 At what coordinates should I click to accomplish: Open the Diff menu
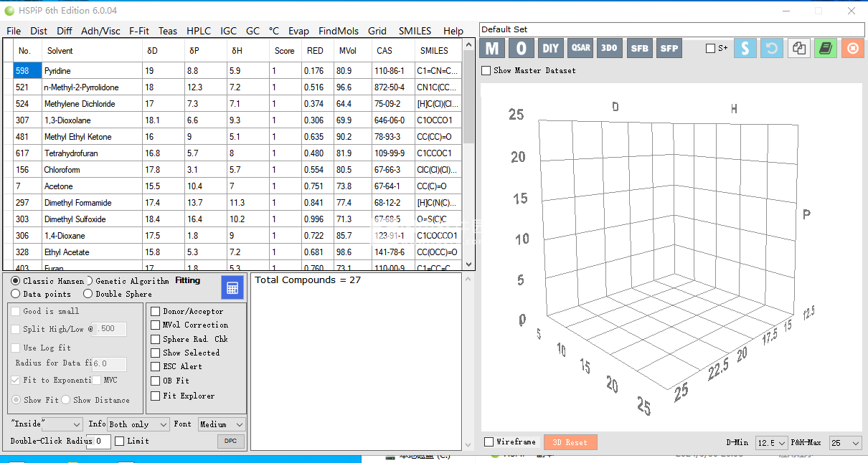65,31
